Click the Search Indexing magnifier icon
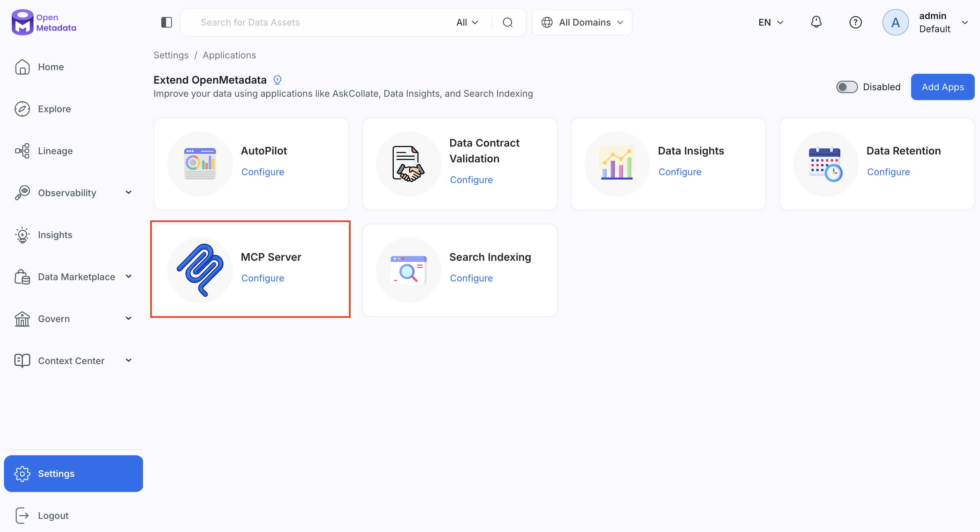 coord(408,270)
